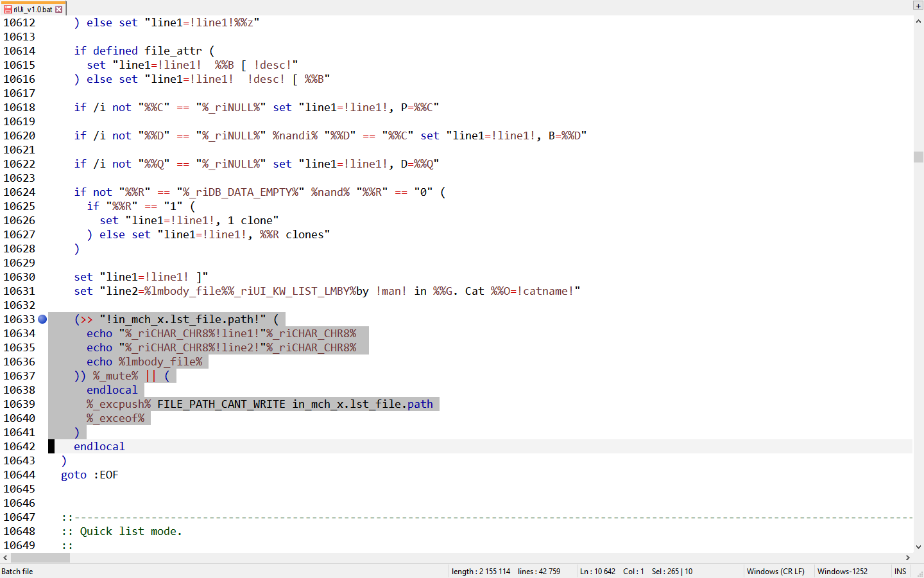Close the riUi_v1.0.bat tab
Screen dimensions: 924x578
(x=59, y=9)
